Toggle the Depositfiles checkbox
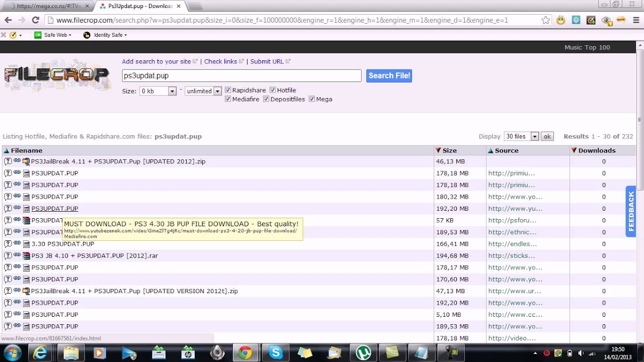This screenshot has width=644, height=362. click(266, 99)
